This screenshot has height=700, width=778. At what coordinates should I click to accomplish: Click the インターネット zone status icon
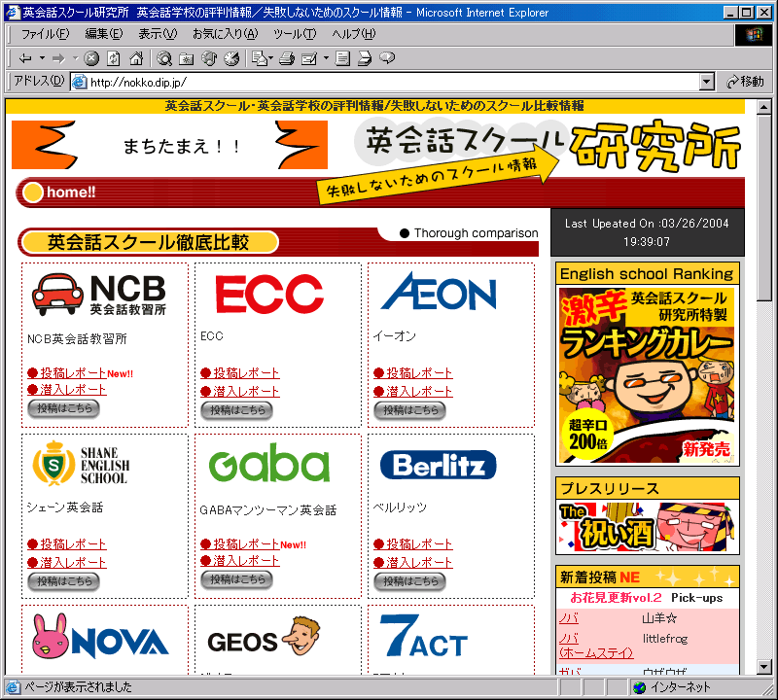point(640,687)
